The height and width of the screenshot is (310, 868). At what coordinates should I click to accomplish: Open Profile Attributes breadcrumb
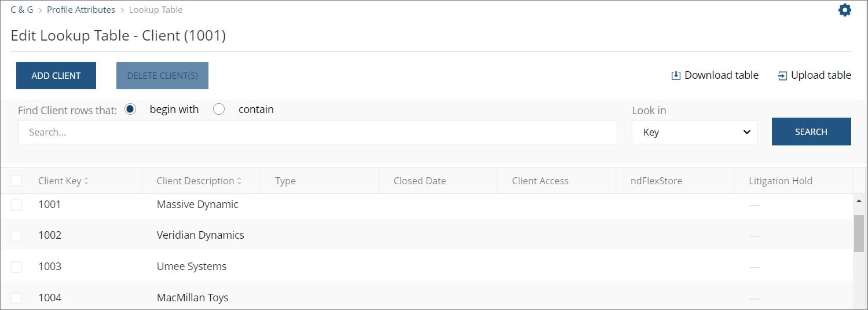pyautogui.click(x=81, y=10)
